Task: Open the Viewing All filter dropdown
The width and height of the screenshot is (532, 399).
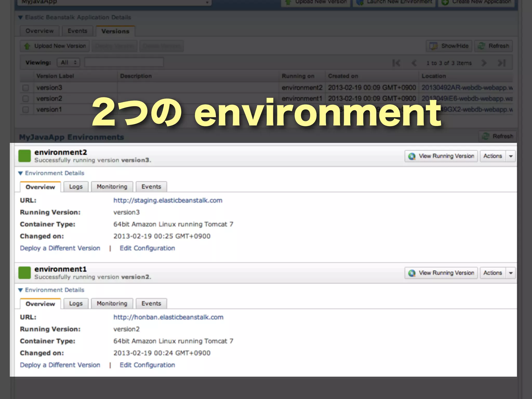Action: [69, 62]
